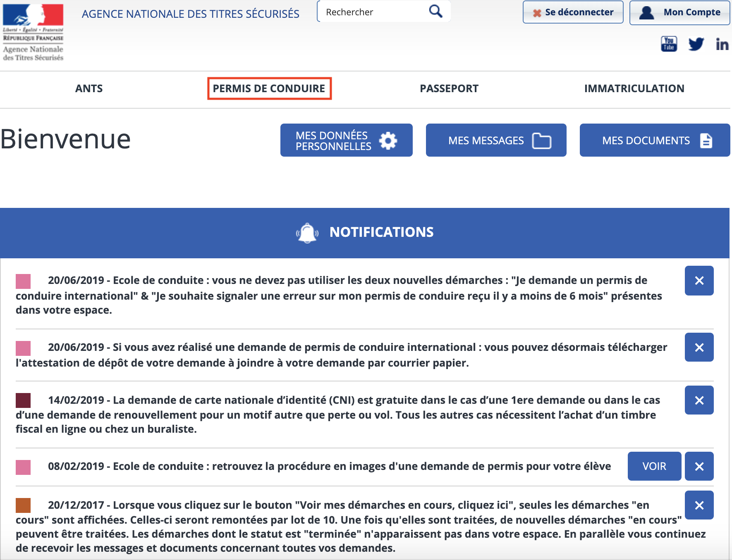The width and height of the screenshot is (732, 560).
Task: Open the Immatriculation menu
Action: (x=634, y=88)
